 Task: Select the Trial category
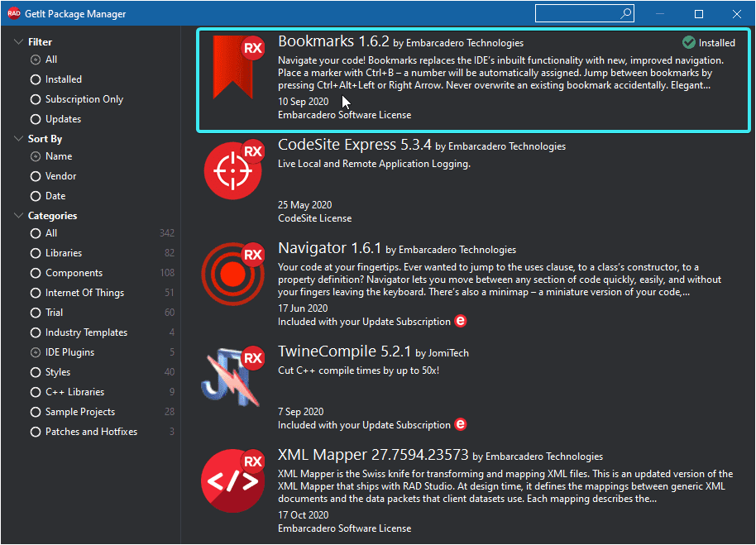pyautogui.click(x=46, y=313)
